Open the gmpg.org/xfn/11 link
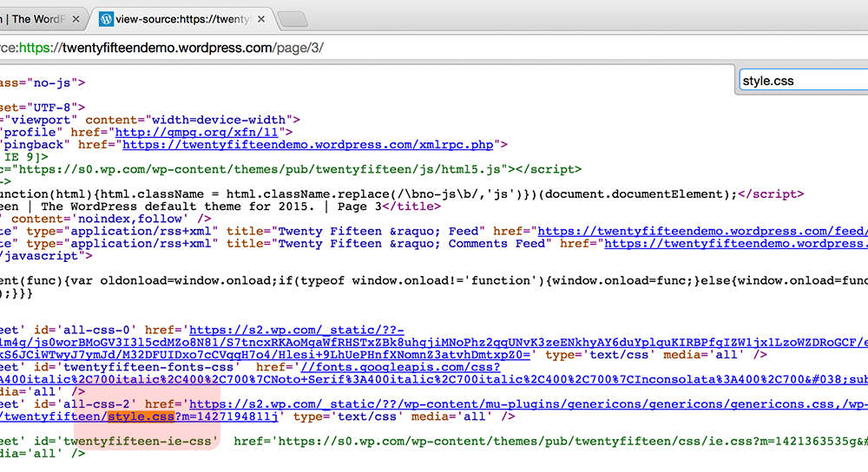Screen dimensions: 868x472 point(196,132)
